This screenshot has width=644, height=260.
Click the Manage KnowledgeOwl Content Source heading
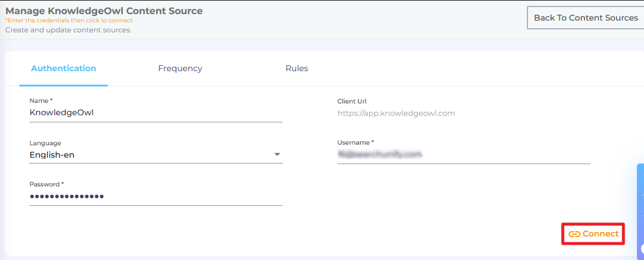click(104, 11)
